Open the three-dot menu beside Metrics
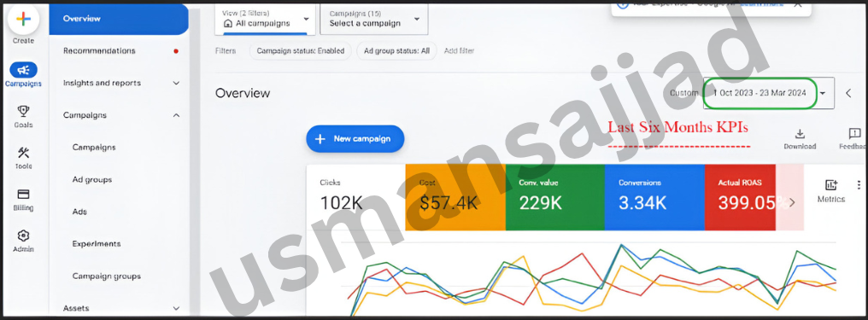 click(859, 185)
